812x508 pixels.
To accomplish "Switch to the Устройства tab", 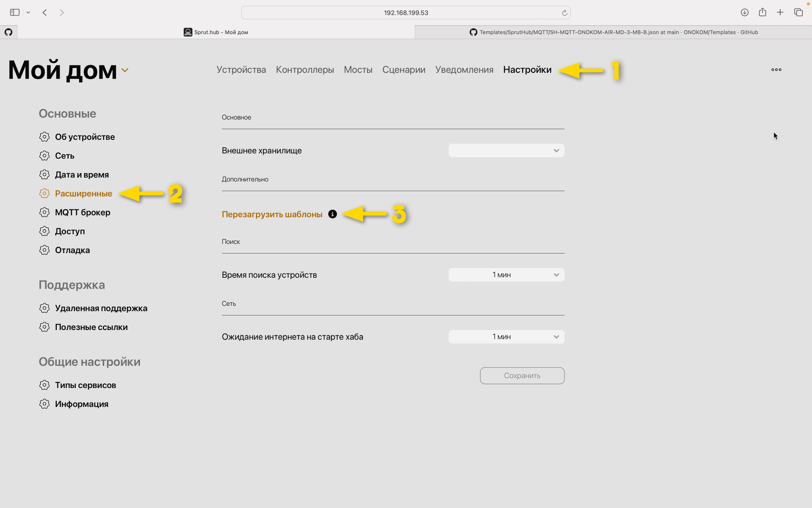I will click(x=241, y=69).
